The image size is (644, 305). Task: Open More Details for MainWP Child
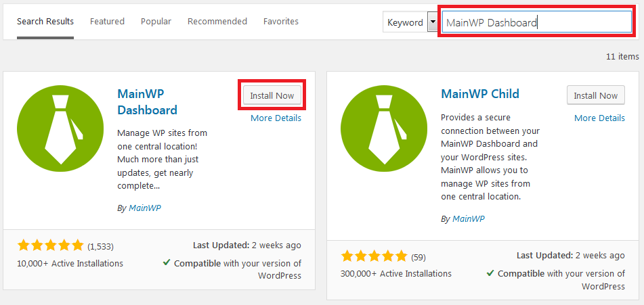pos(599,118)
